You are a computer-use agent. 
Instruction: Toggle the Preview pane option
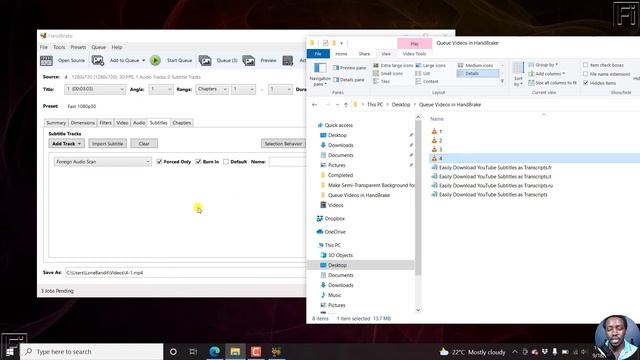[349, 68]
